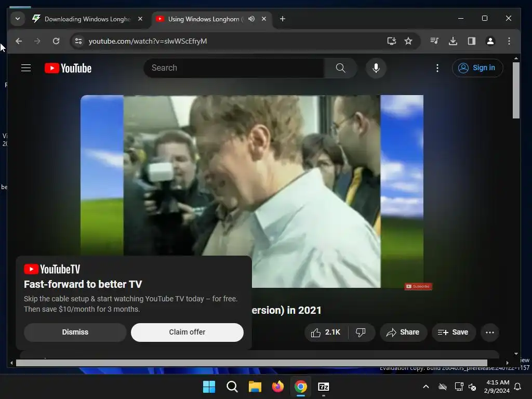Open File Explorer from taskbar
Screen dimensions: 532x399
coord(255,387)
